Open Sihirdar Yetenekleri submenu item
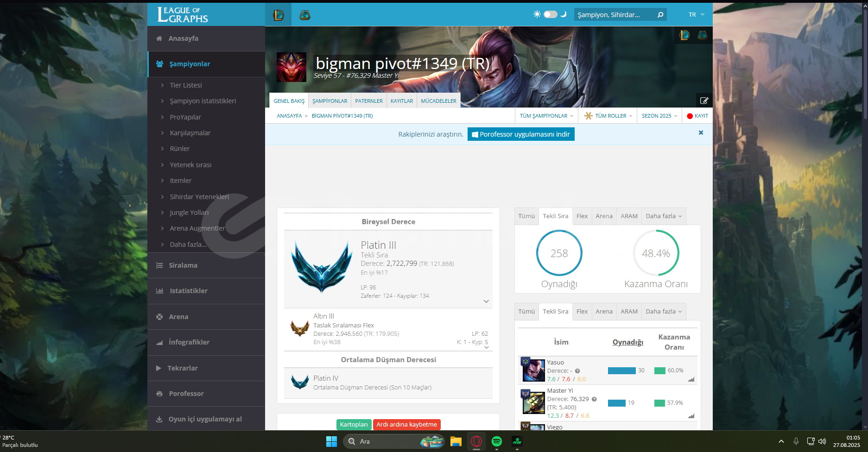Viewport: 868px width, 452px height. 199,197
